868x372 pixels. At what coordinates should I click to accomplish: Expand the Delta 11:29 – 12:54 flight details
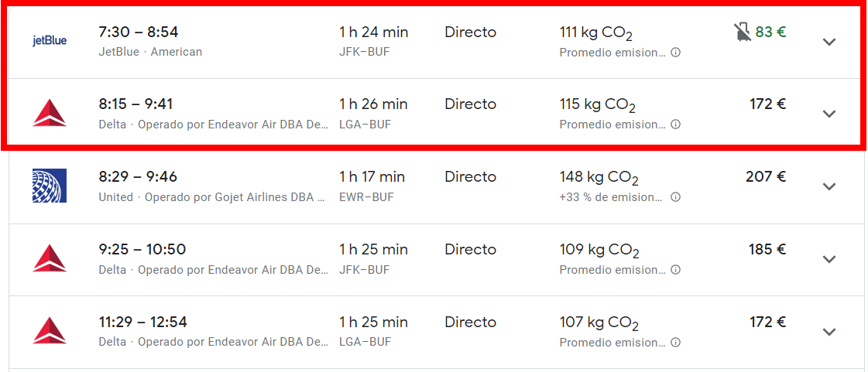(x=829, y=333)
